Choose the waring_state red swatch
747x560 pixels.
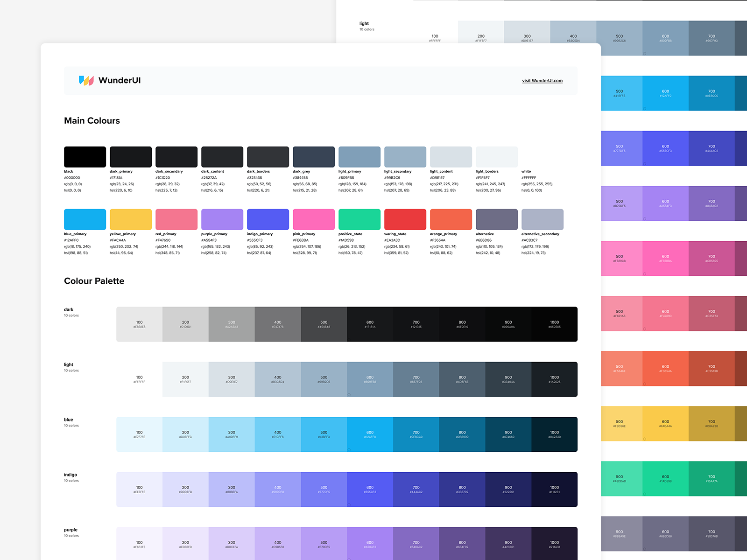(x=405, y=219)
